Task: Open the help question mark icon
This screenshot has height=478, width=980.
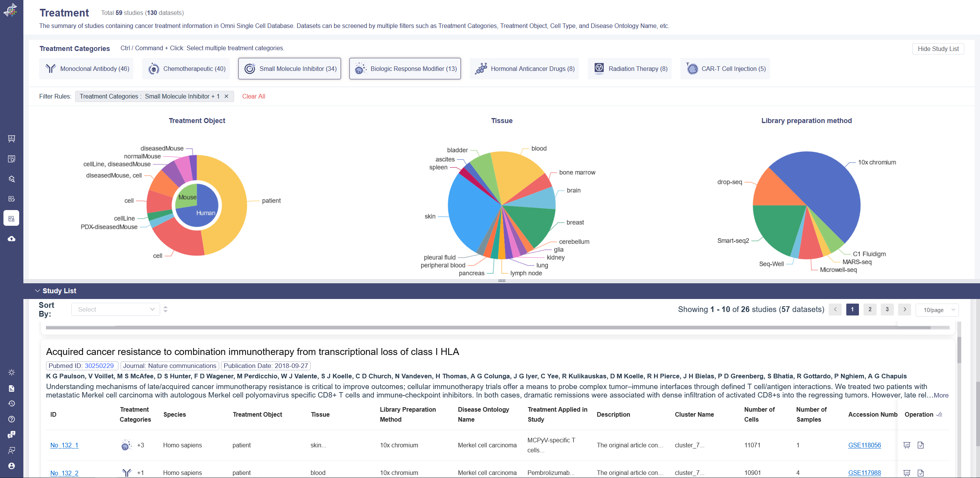Action: click(11, 419)
